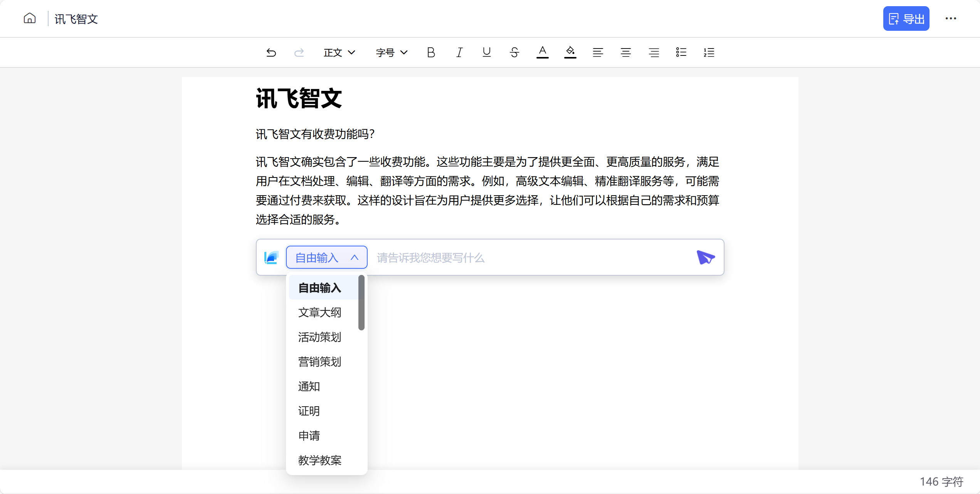Click the redo arrow icon
Image resolution: width=980 pixels, height=494 pixels.
299,52
